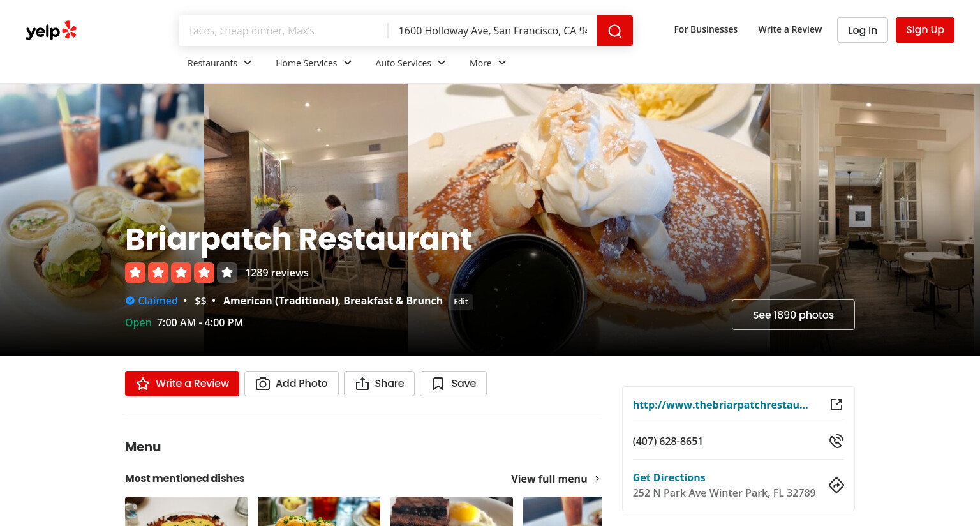Image resolution: width=980 pixels, height=526 pixels.
Task: Click the phone call icon
Action: (x=836, y=441)
